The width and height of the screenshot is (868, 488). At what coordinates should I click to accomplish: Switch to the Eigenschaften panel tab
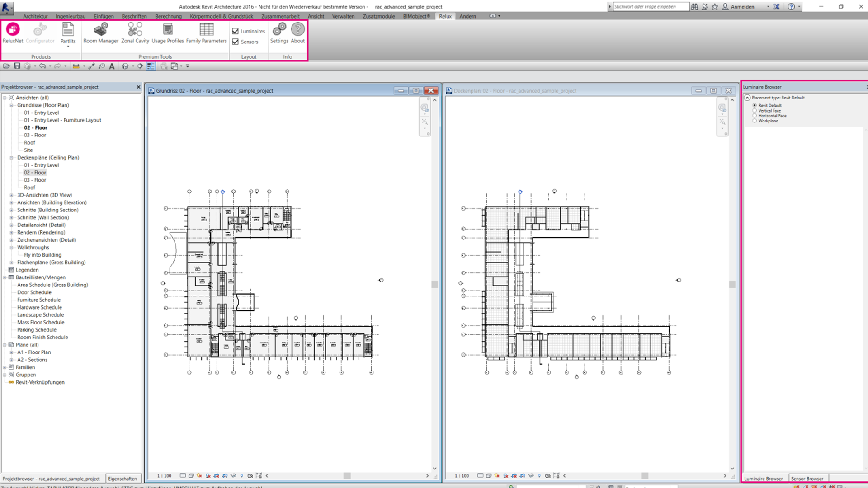point(123,479)
